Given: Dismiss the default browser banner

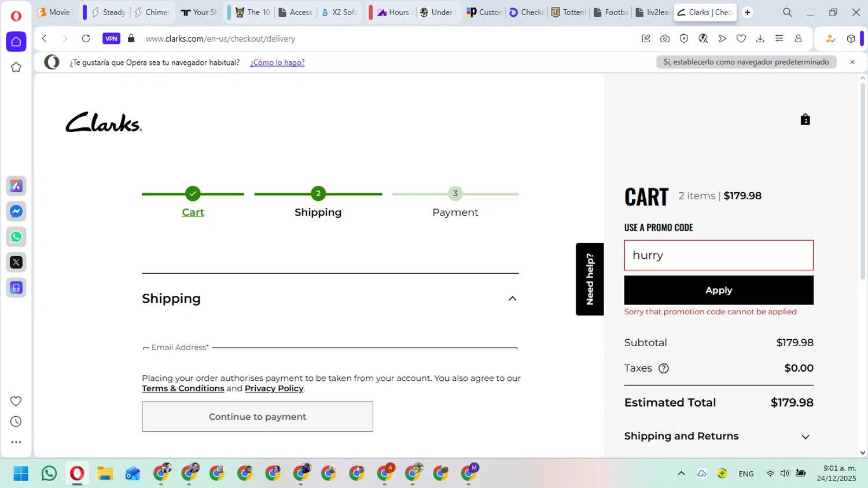Looking at the screenshot, I should pyautogui.click(x=852, y=62).
